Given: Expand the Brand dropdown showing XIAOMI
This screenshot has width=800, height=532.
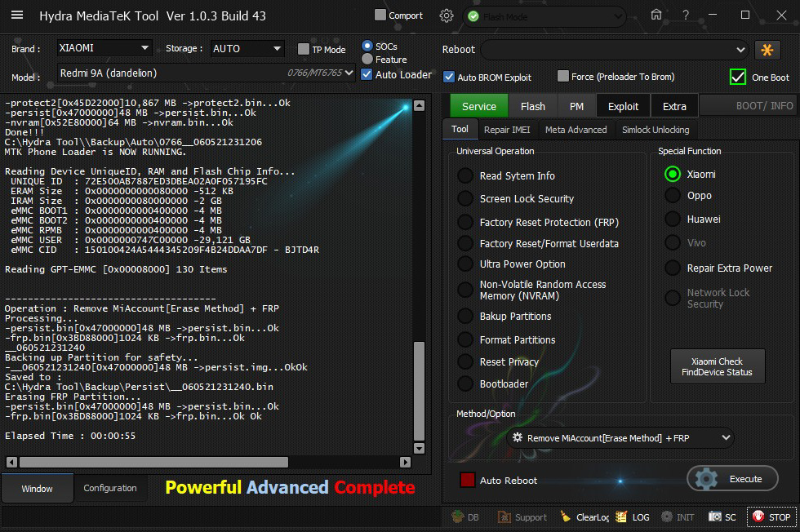Looking at the screenshot, I should pos(104,48).
